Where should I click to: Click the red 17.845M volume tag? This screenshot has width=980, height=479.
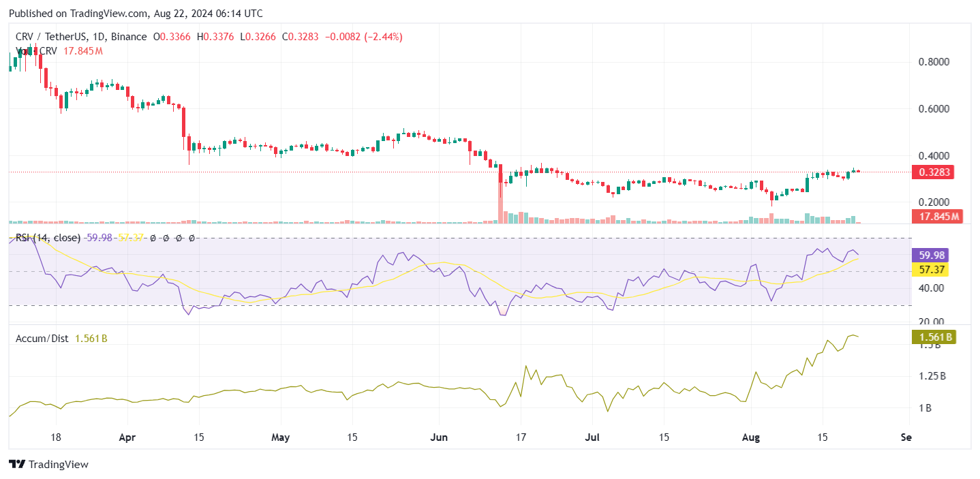click(936, 217)
